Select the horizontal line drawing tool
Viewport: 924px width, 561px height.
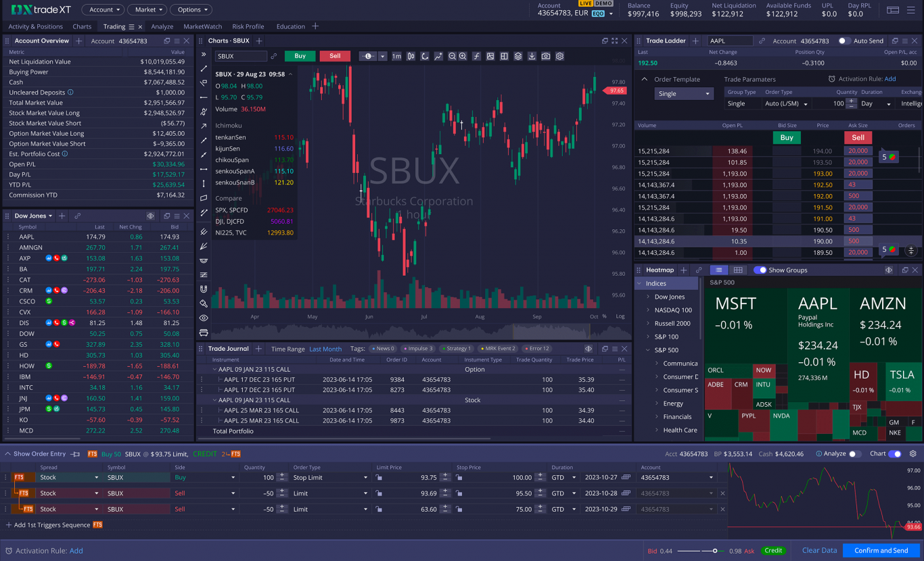[203, 97]
